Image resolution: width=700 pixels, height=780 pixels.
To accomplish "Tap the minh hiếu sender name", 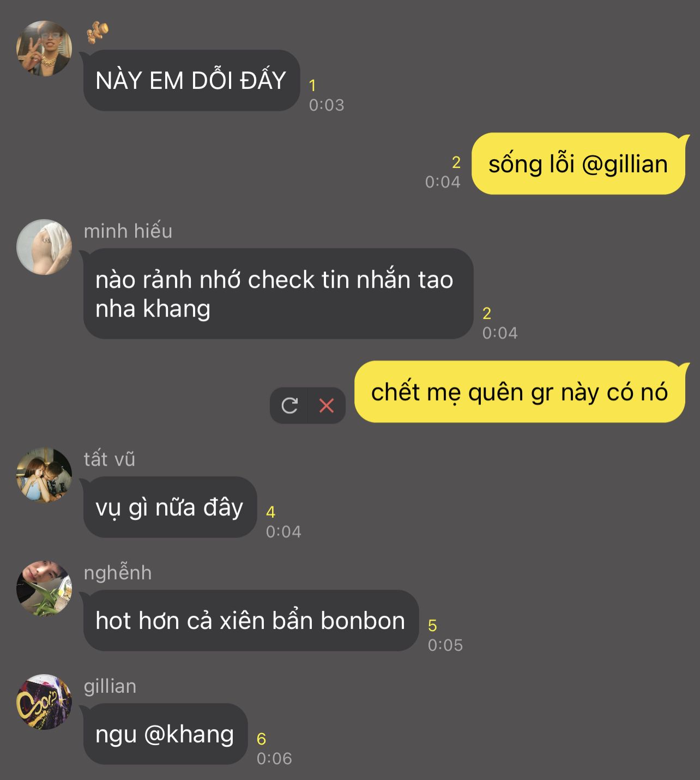I will (x=128, y=231).
